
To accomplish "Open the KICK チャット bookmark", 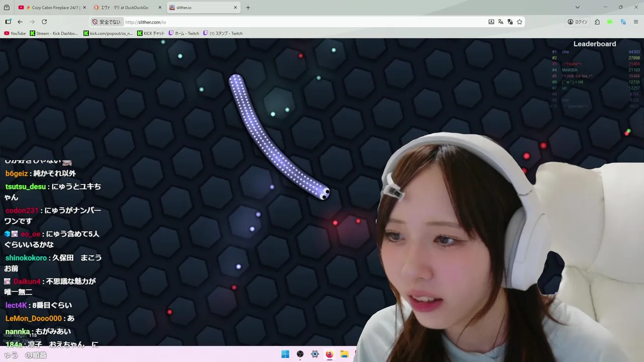I will pos(151,33).
